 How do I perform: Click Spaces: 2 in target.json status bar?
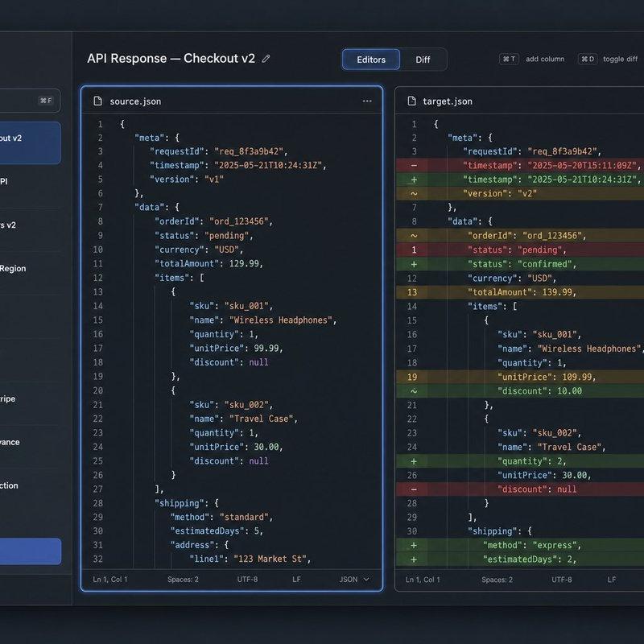click(497, 580)
